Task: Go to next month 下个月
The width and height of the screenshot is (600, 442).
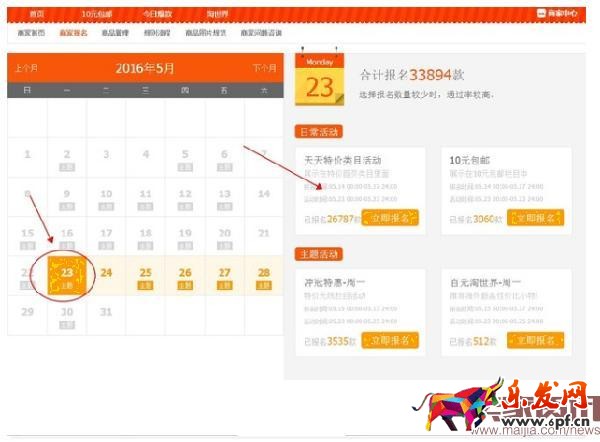Action: tap(264, 68)
